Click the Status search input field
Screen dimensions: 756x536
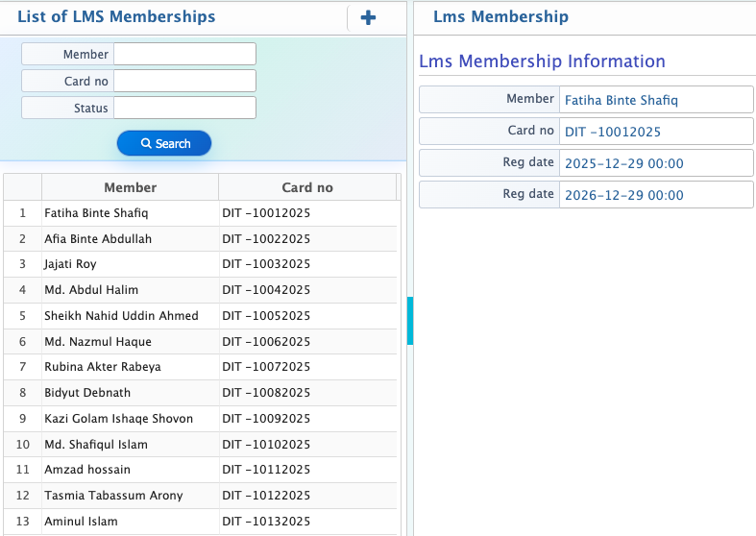point(184,108)
